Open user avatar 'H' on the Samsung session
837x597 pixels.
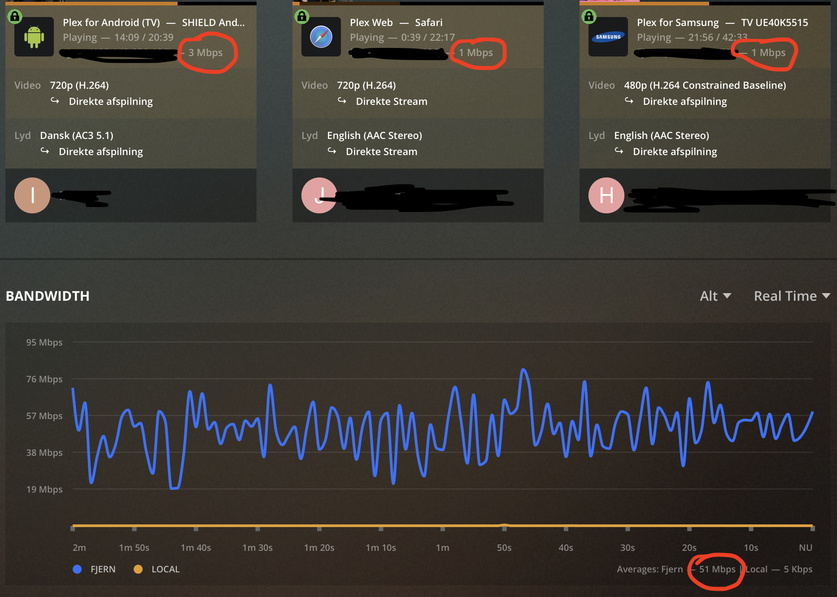point(606,195)
